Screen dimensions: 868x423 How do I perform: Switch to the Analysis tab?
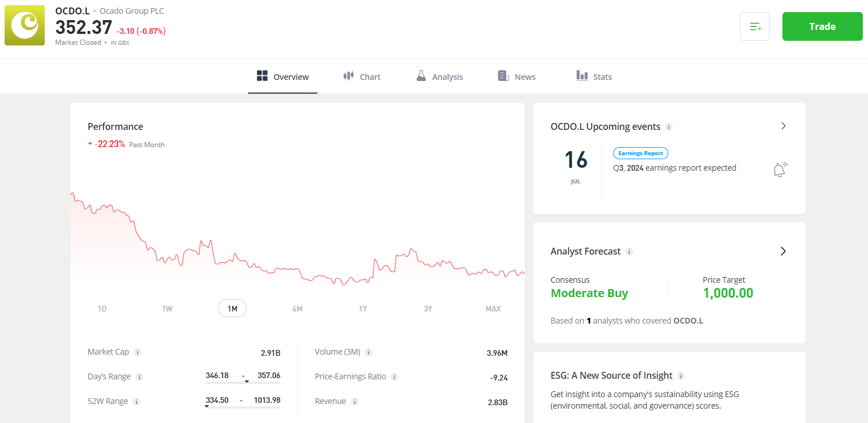pos(439,76)
